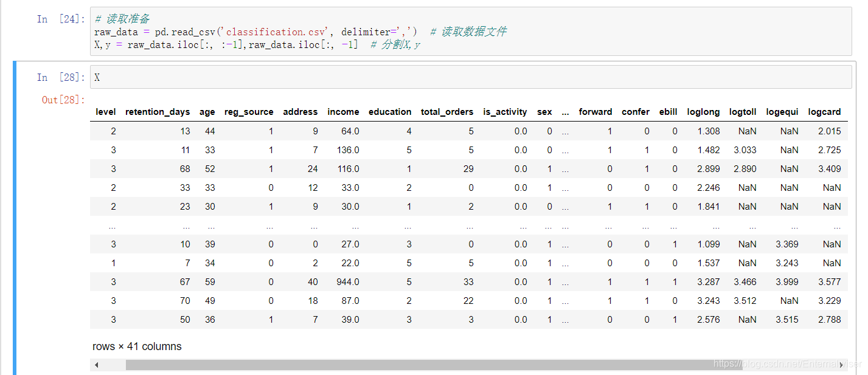This screenshot has height=375, width=868.
Task: Click logequi value 3.515
Action: [x=787, y=320]
